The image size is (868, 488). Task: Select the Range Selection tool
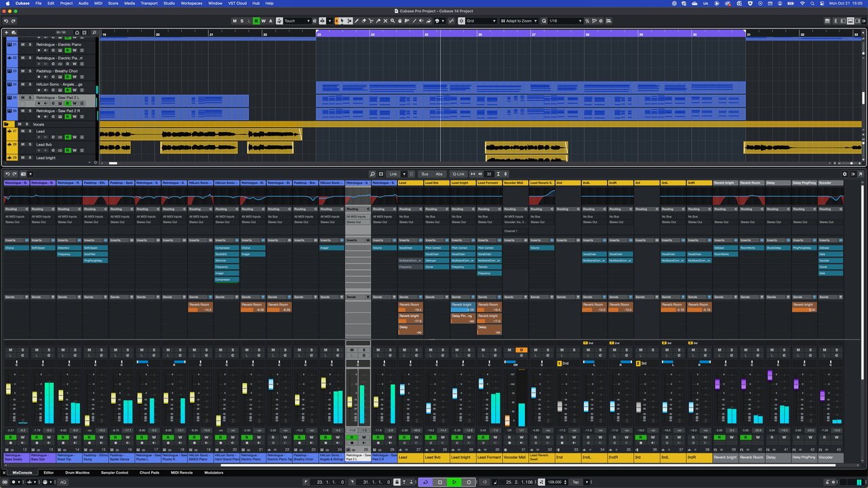349,21
